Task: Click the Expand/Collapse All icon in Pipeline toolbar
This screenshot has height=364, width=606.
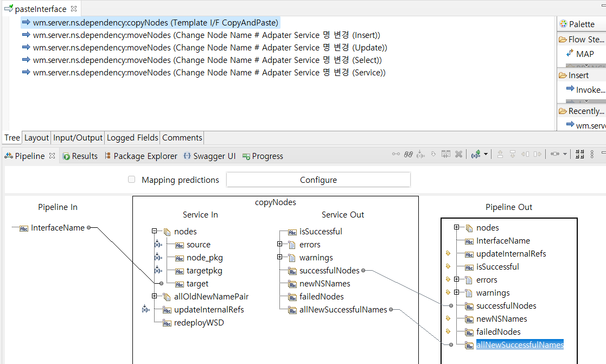Action: coord(579,155)
